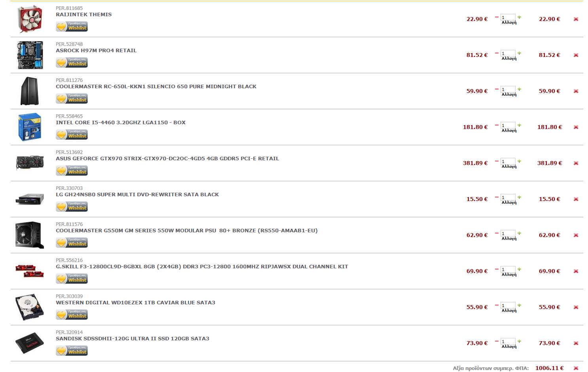Click the ASROCK motherboard thumbnail
Viewport: 588px width, 372px height.
[30, 55]
